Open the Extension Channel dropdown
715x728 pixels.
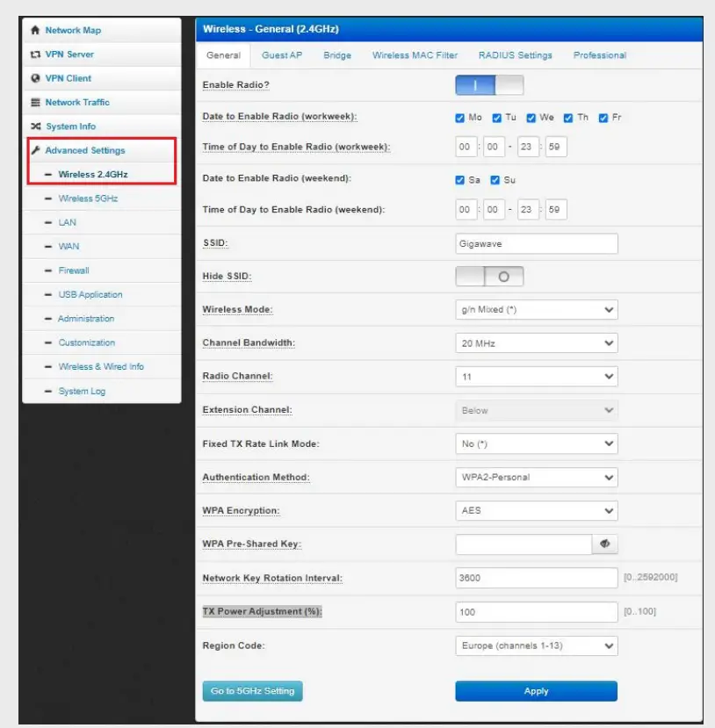click(536, 410)
